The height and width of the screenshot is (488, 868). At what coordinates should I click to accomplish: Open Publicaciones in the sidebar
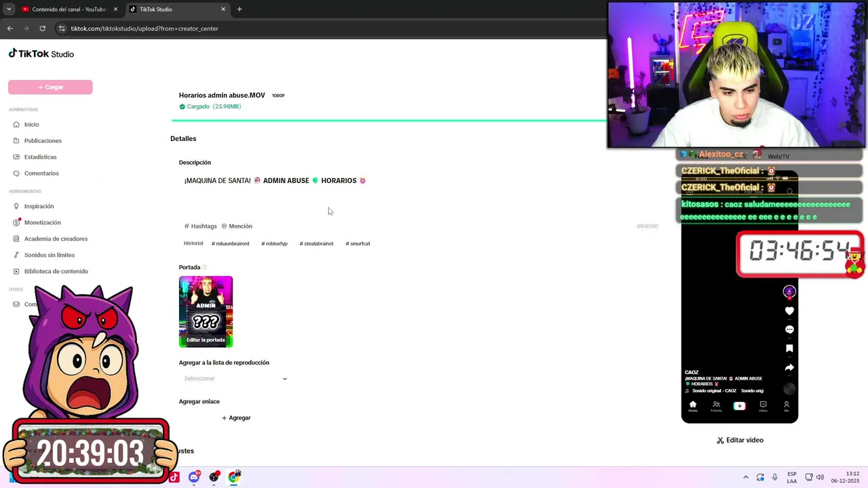[x=43, y=141]
